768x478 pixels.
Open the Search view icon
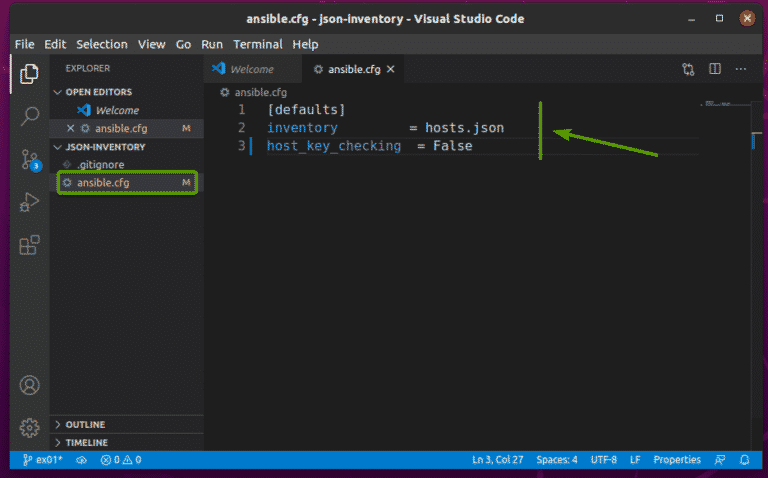pyautogui.click(x=29, y=116)
